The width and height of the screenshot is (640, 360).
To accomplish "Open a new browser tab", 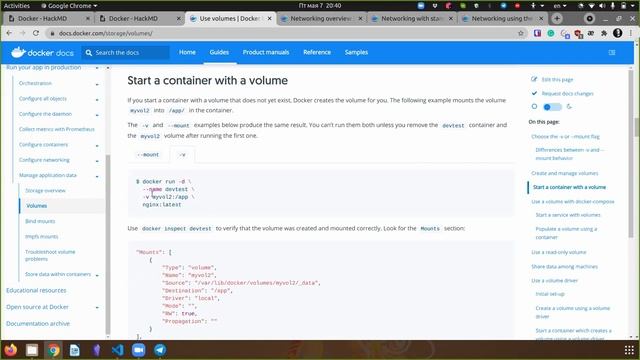I will pos(557,18).
